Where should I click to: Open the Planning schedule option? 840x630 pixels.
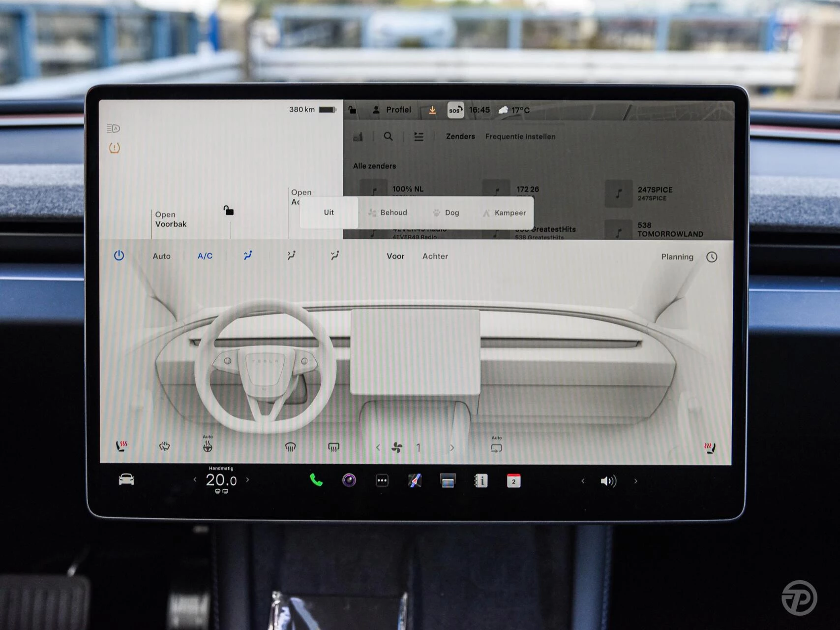click(x=677, y=257)
